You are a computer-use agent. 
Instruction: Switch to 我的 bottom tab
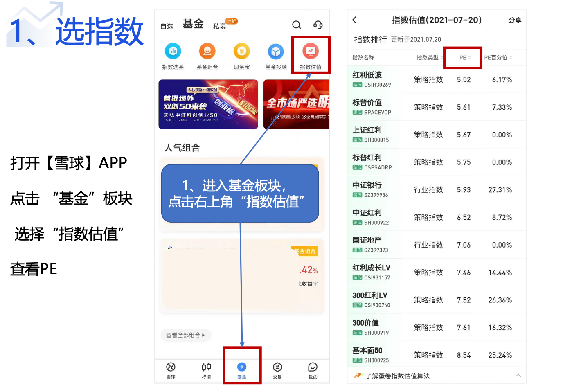pos(313,370)
